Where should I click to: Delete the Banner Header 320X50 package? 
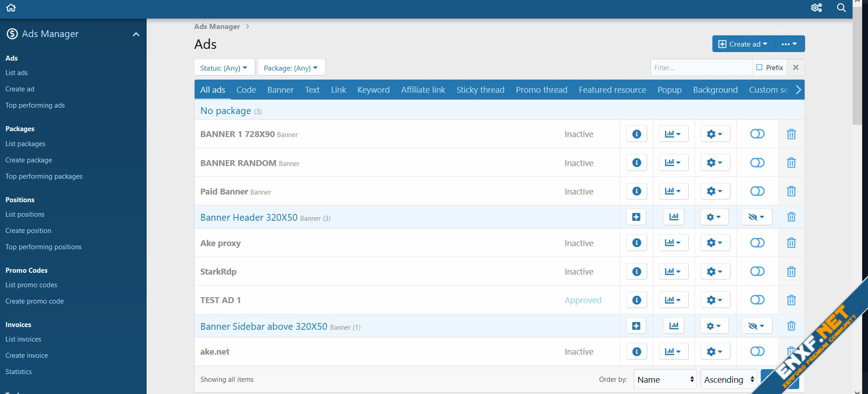click(791, 217)
